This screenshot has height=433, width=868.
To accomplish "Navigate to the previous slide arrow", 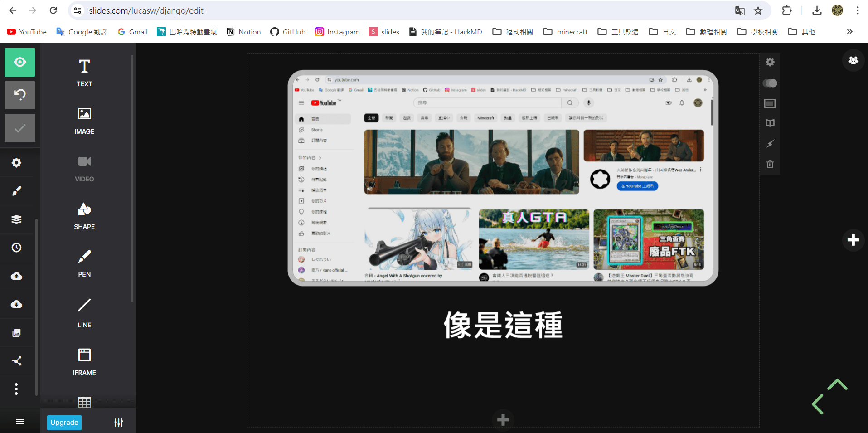I will coord(818,404).
